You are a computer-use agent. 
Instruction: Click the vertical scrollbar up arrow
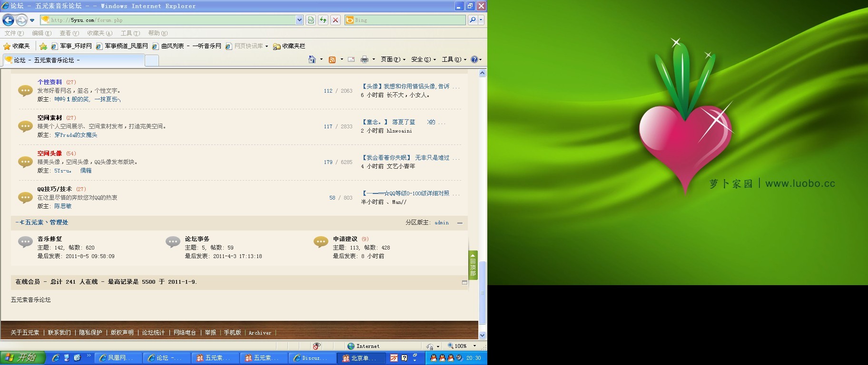click(482, 73)
